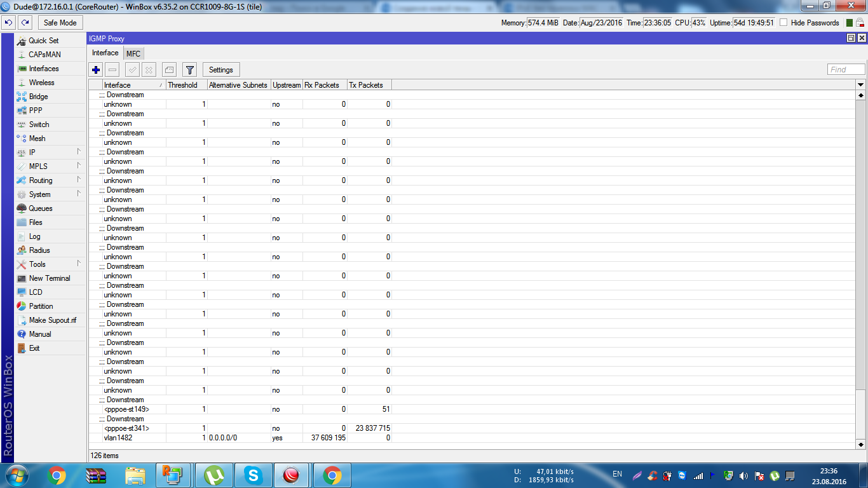Open the Wireless sidebar entry
Image resolution: width=868 pixels, height=488 pixels.
50,83
